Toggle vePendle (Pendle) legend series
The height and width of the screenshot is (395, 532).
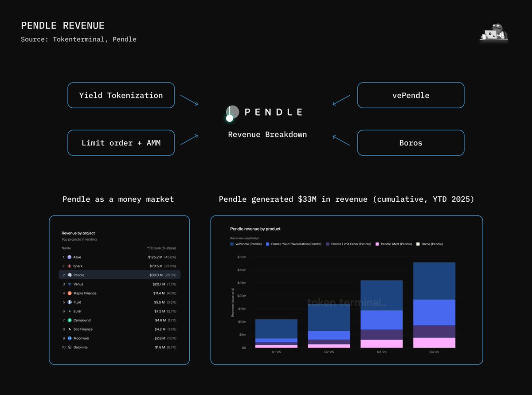[x=248, y=244]
